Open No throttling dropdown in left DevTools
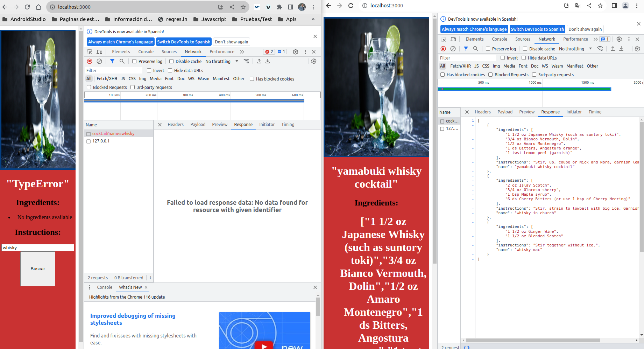 pos(221,61)
